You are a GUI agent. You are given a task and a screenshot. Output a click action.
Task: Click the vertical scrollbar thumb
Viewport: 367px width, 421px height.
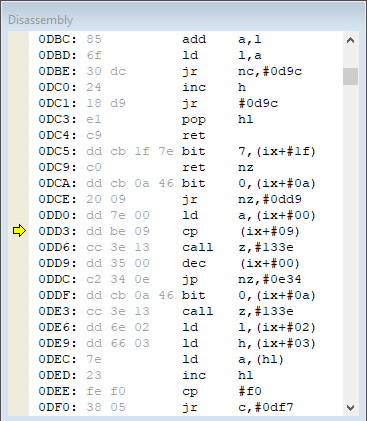coord(350,76)
